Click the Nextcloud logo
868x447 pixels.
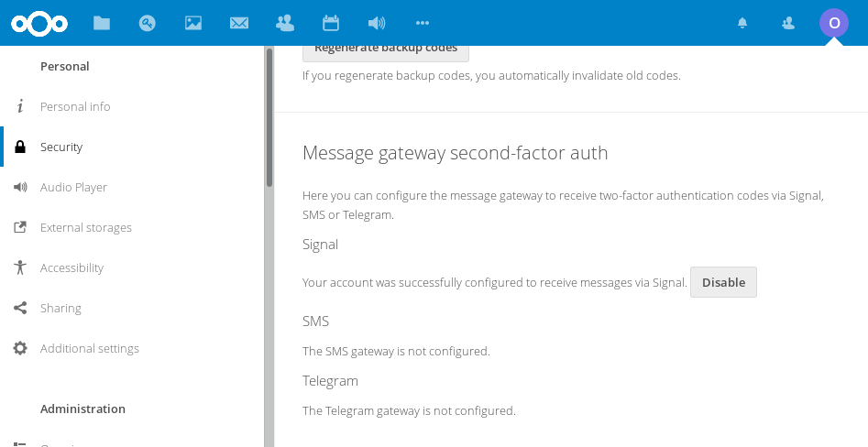37,23
